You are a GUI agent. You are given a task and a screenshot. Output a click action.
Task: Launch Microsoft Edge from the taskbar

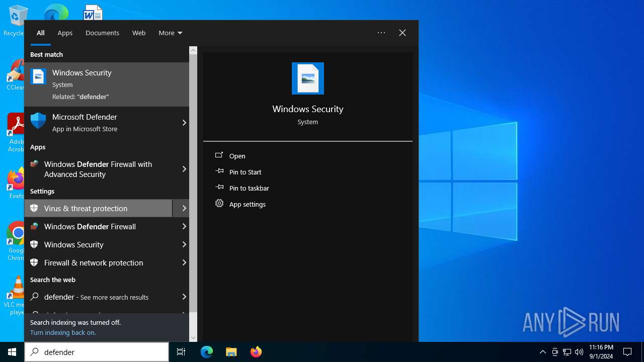(207, 352)
